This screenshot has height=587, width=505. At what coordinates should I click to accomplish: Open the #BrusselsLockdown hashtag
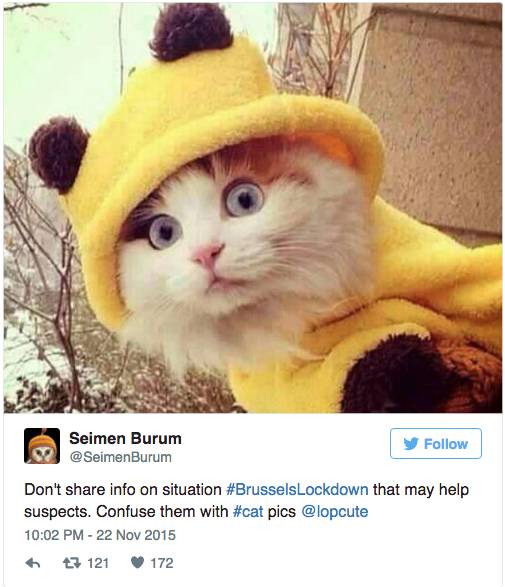click(x=297, y=490)
